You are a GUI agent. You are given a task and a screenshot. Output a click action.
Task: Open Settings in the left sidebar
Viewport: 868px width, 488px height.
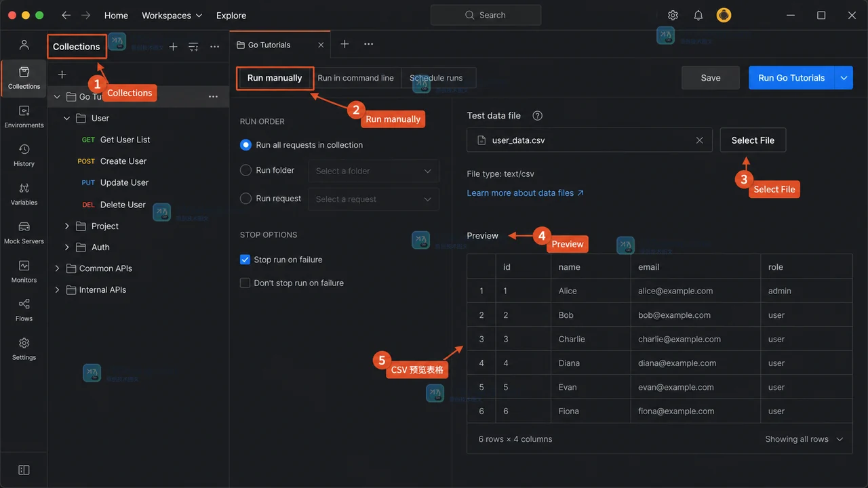coord(24,348)
